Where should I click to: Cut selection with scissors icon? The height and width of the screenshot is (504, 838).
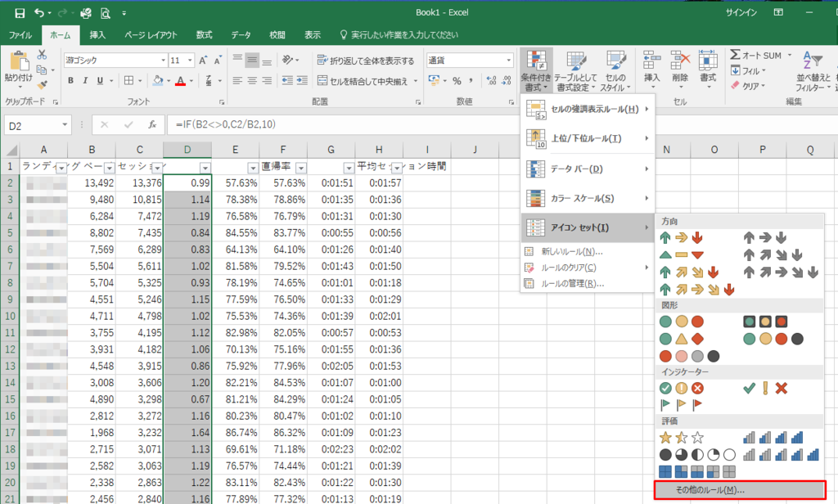point(42,55)
